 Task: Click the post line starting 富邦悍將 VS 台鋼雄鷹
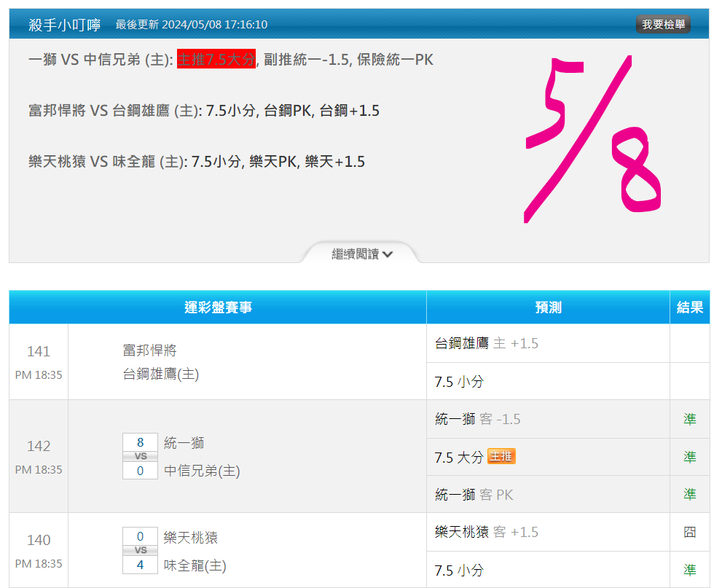pyautogui.click(x=204, y=111)
